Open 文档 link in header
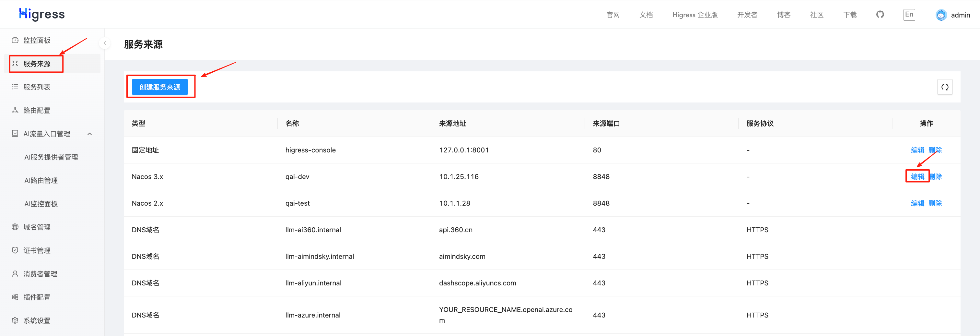This screenshot has width=980, height=336. (x=646, y=15)
